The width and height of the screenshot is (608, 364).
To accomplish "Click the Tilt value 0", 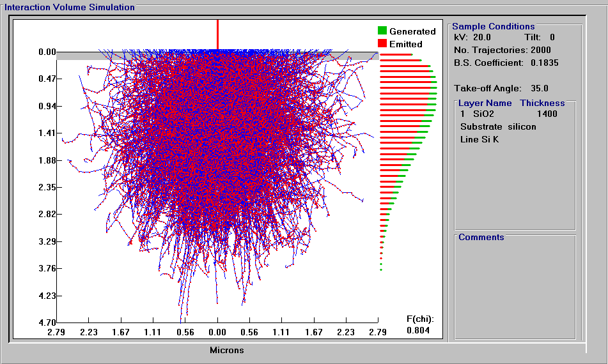I will click(x=552, y=37).
